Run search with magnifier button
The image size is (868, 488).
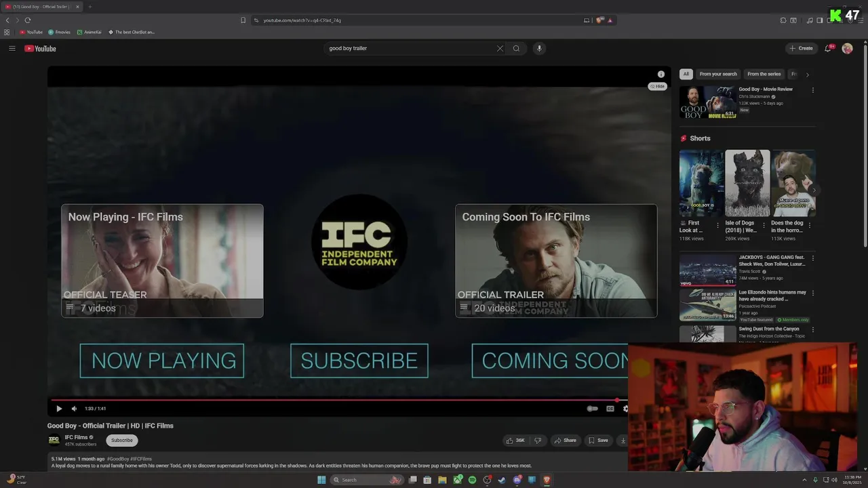pos(516,48)
